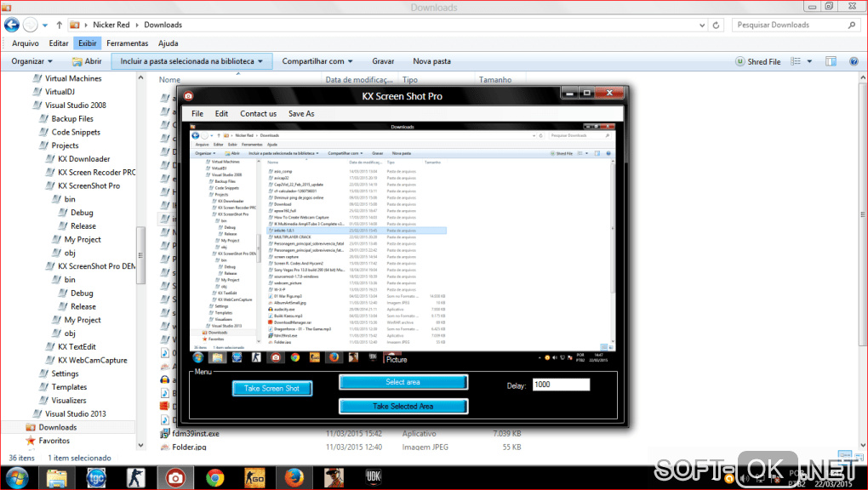Open Compartilhar com dropdown
Viewport: 868px width, 490px height.
tap(317, 61)
